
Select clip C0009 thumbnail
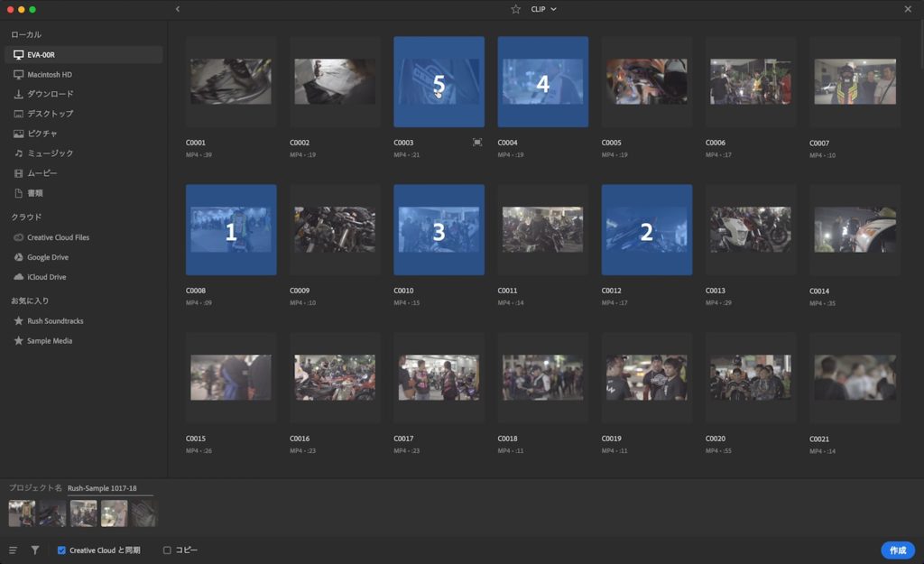pos(335,230)
